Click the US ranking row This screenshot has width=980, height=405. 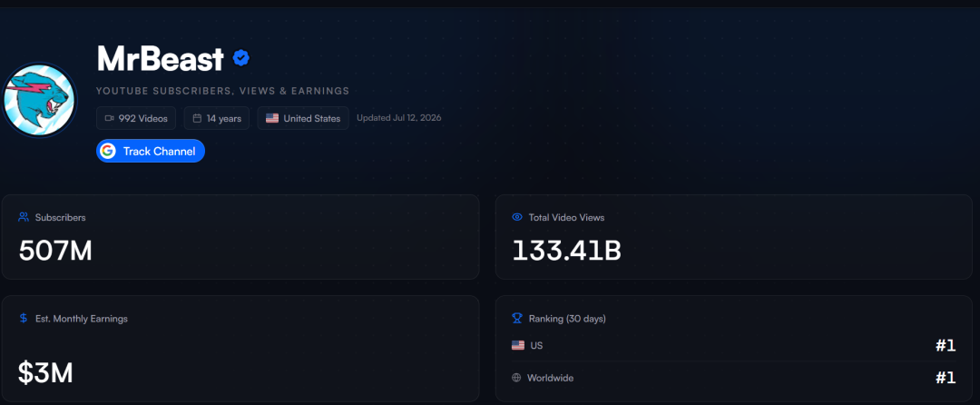(x=734, y=345)
